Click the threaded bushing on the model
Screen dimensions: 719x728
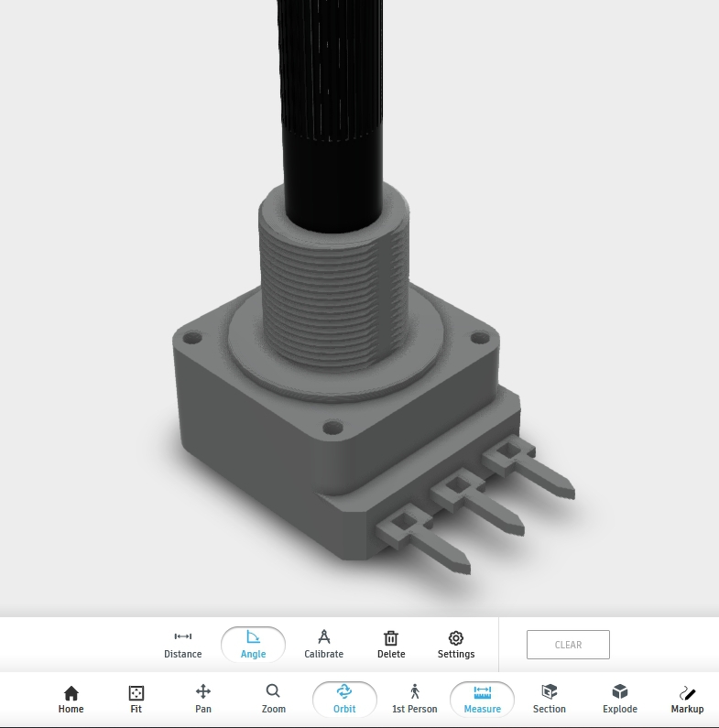tap(333, 297)
